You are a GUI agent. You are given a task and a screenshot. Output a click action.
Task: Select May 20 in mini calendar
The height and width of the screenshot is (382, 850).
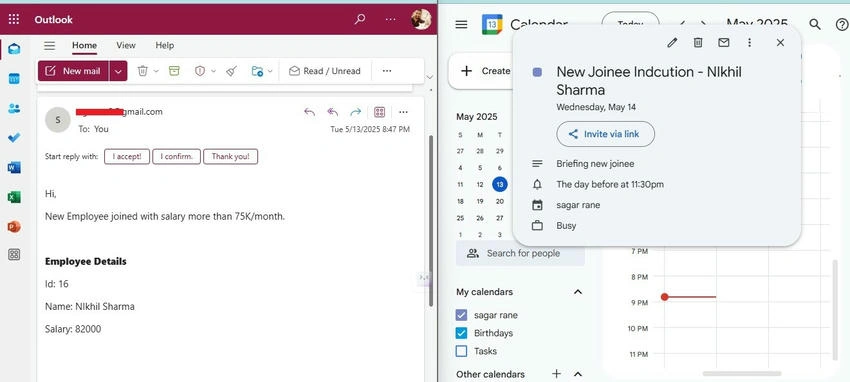(x=499, y=201)
